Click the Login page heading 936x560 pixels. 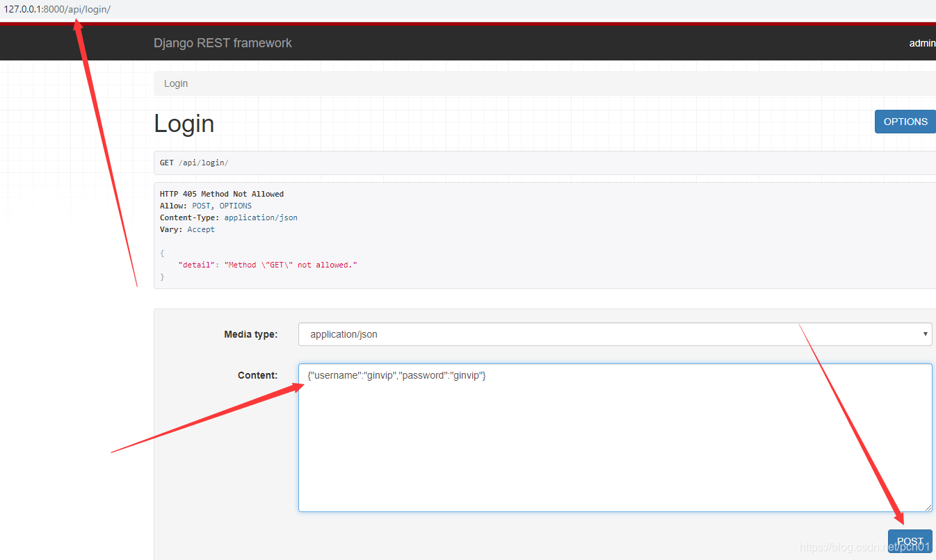[x=184, y=123]
